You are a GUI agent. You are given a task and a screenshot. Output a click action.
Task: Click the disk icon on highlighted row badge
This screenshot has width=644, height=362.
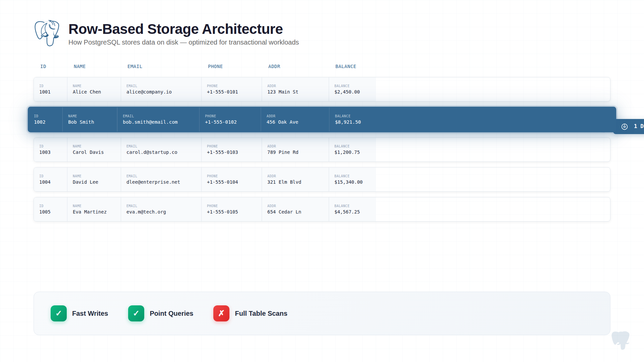(624, 126)
